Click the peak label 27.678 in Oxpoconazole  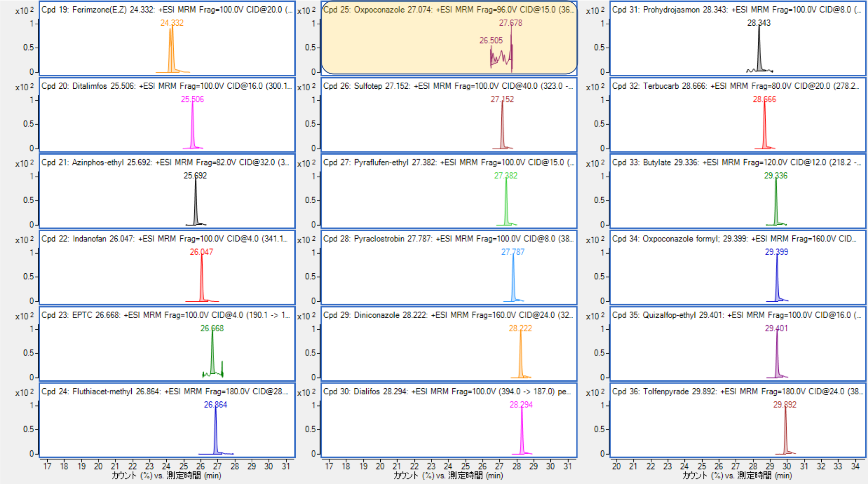511,23
